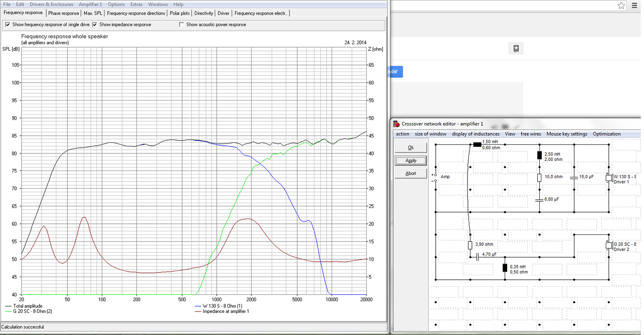Switch to the Max. SPL tab
The height and width of the screenshot is (335, 644).
pyautogui.click(x=94, y=14)
